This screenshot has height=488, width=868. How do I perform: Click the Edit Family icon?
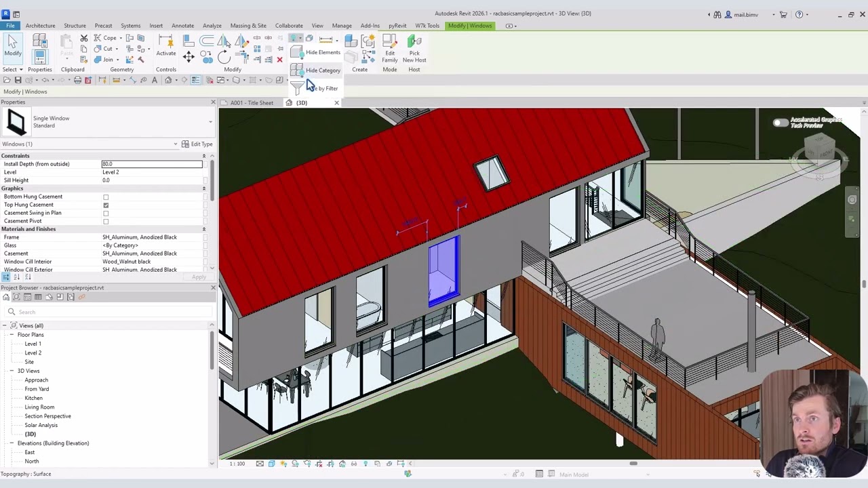[x=390, y=48]
